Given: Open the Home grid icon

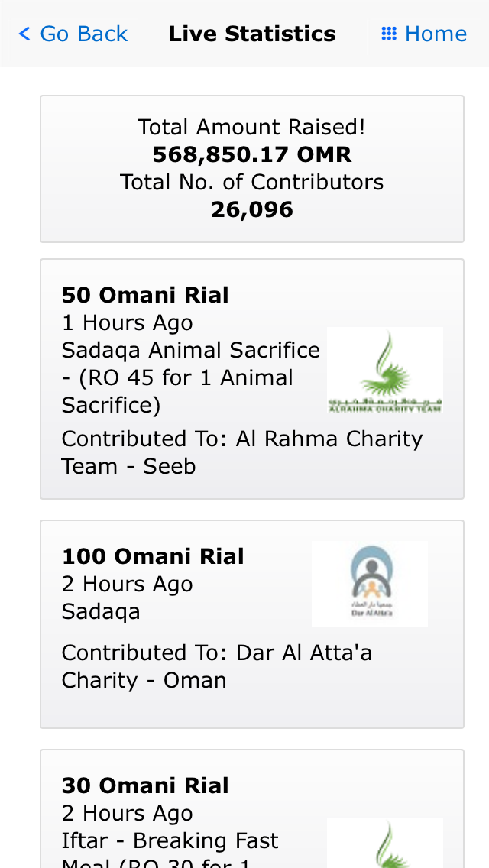Looking at the screenshot, I should (389, 34).
